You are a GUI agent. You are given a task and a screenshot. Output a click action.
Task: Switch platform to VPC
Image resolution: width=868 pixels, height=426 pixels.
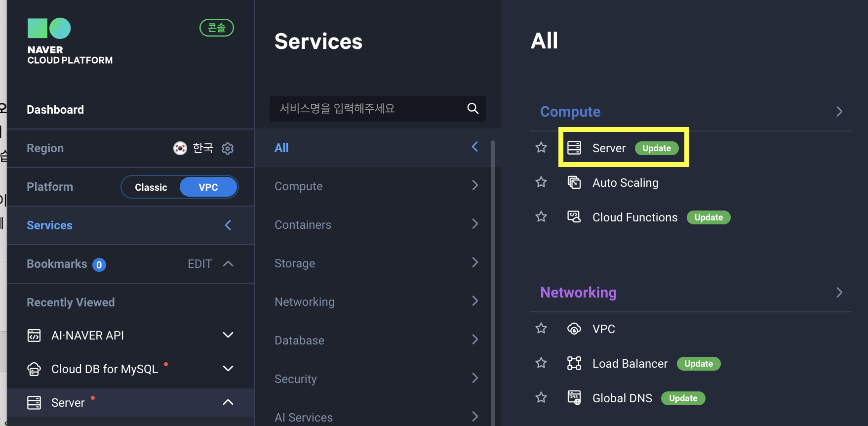(x=208, y=187)
